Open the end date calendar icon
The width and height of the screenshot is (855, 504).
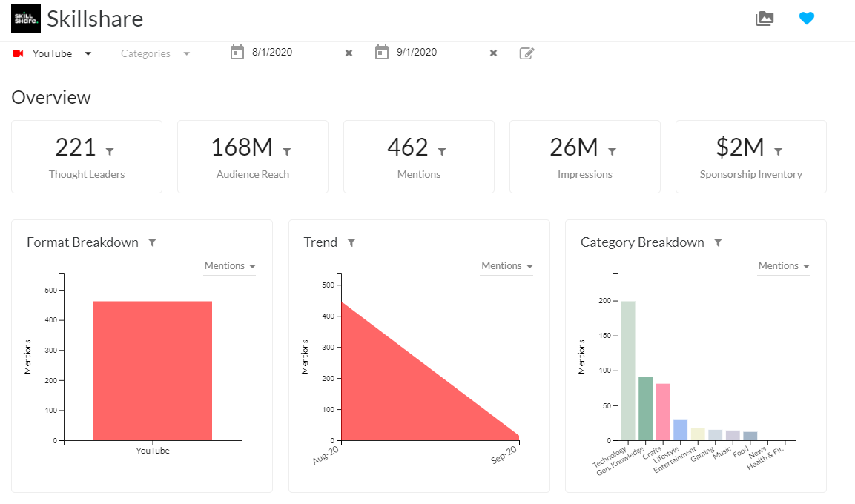coord(382,53)
